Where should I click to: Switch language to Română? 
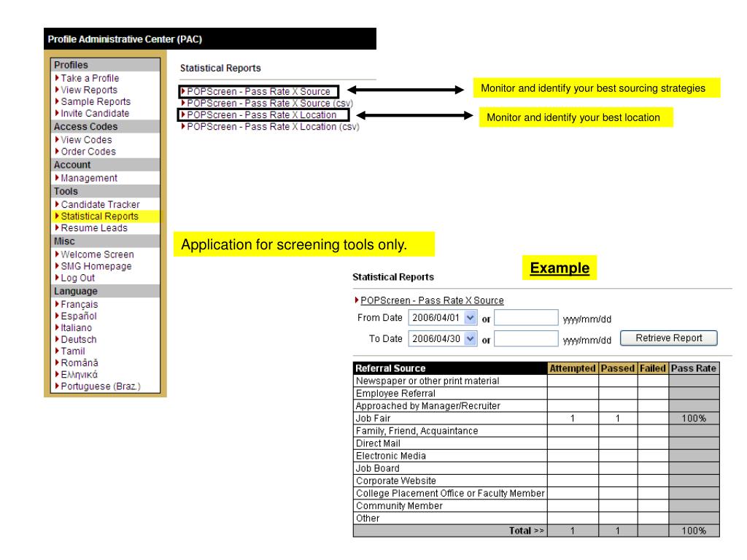[79, 363]
